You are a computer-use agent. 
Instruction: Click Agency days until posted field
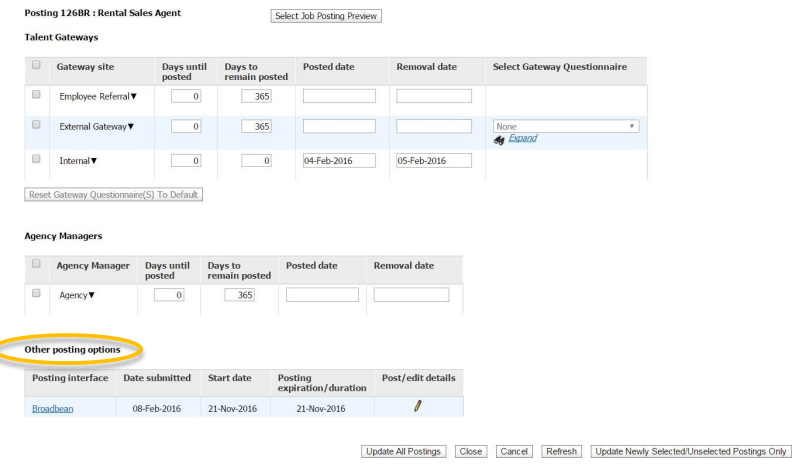[169, 295]
